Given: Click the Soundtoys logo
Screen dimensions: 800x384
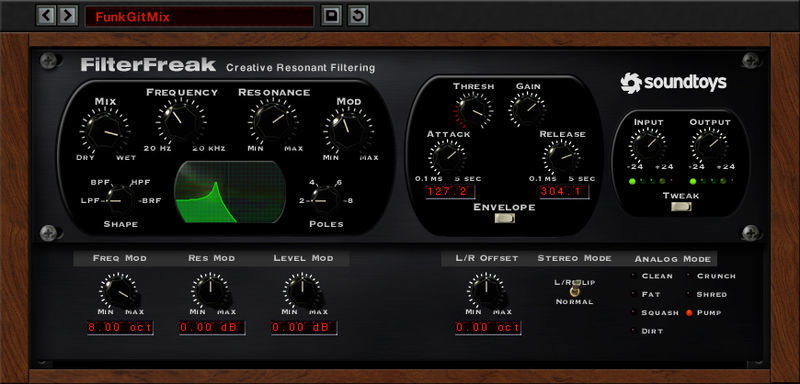Looking at the screenshot, I should coord(673,83).
